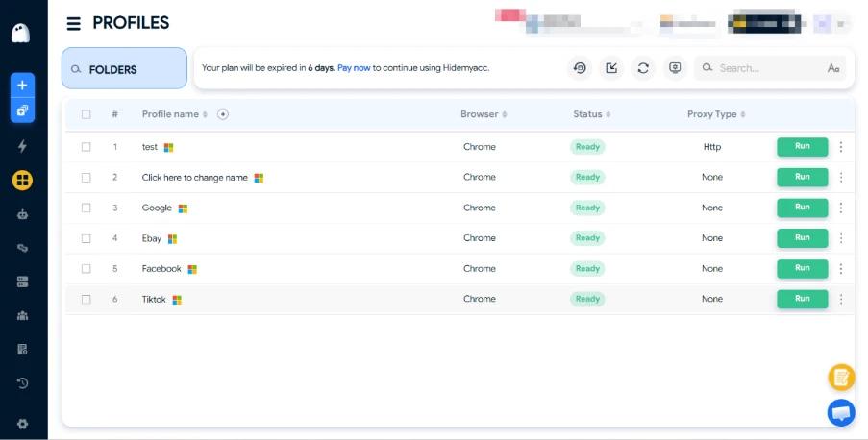The image size is (868, 440).
Task: Open the lightning quick action icon
Action: [22, 146]
